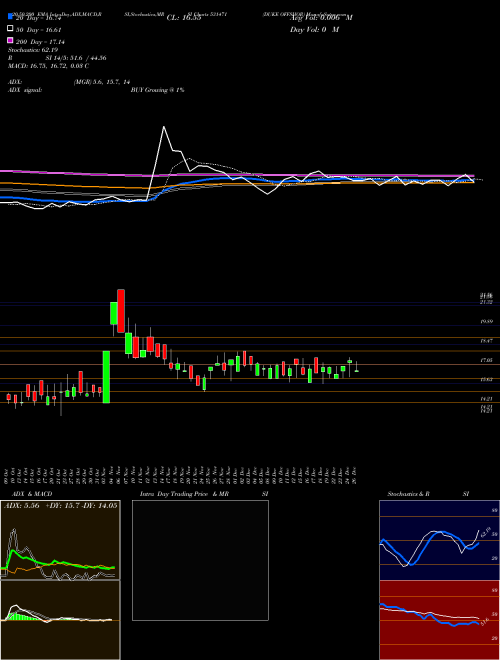500x660 pixels.
Task: Click the 'CL: 16.55' closing price text
Action: click(x=184, y=18)
